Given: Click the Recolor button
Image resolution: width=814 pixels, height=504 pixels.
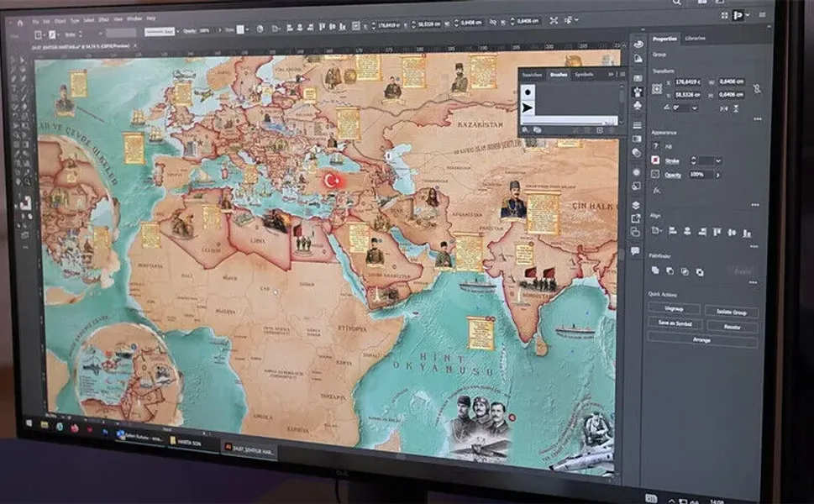Looking at the screenshot, I should tap(732, 327).
